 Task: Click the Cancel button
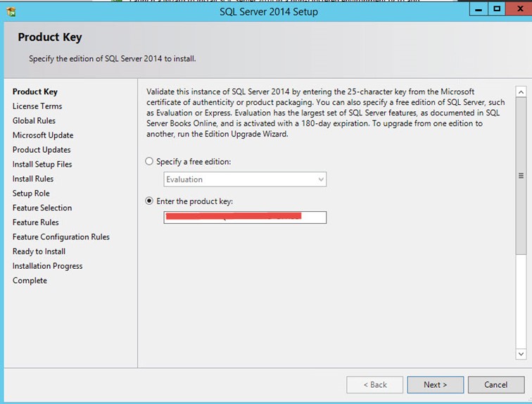click(495, 384)
